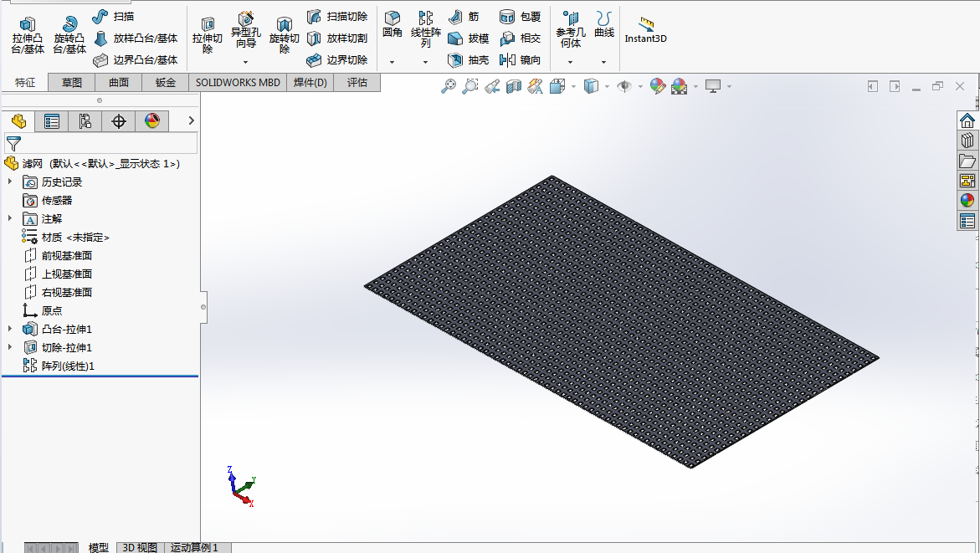Choose the Swept Boss (扫描) tool

pyautogui.click(x=113, y=16)
